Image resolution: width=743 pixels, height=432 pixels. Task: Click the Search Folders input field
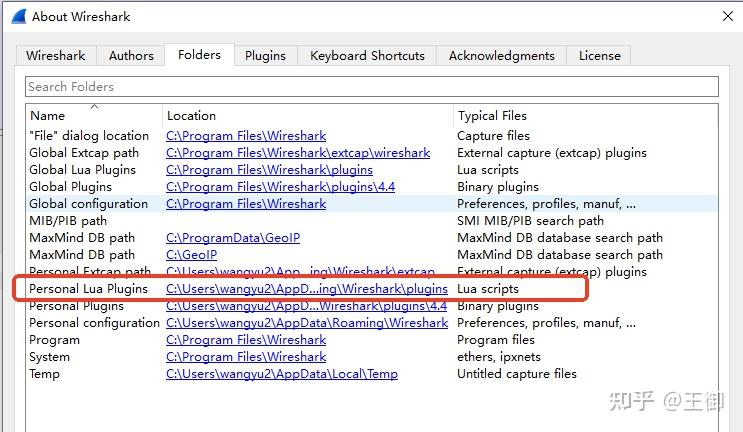click(x=371, y=87)
